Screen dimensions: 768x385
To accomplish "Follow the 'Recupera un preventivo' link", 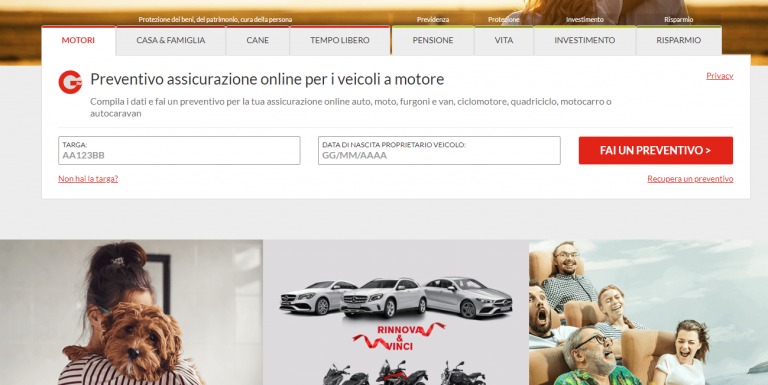I will [690, 179].
